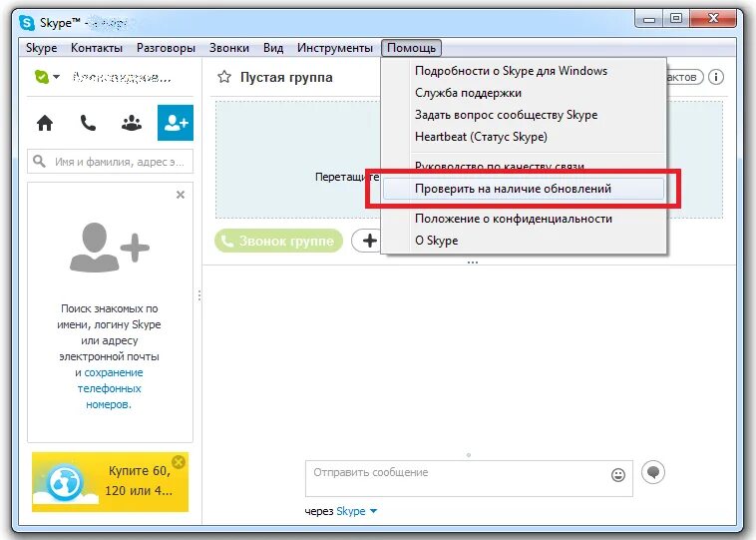Screen dimensions: 756x540
Task: Choose 'Задать вопрос сообществу Skype'
Action: click(524, 115)
